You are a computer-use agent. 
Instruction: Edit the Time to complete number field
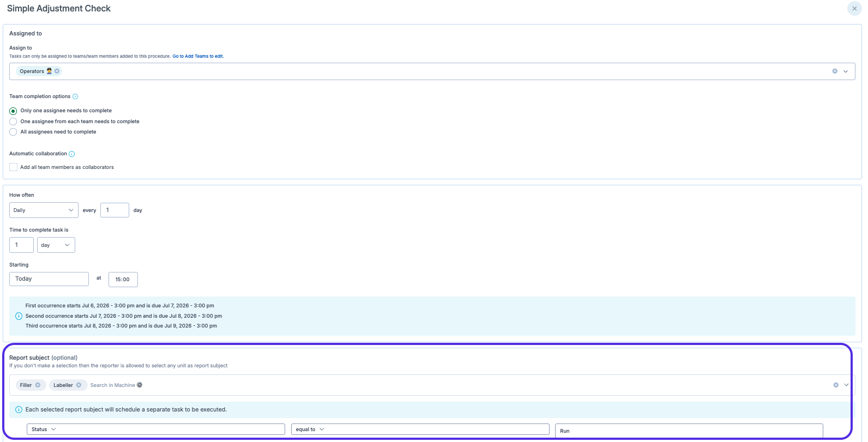[x=21, y=245]
